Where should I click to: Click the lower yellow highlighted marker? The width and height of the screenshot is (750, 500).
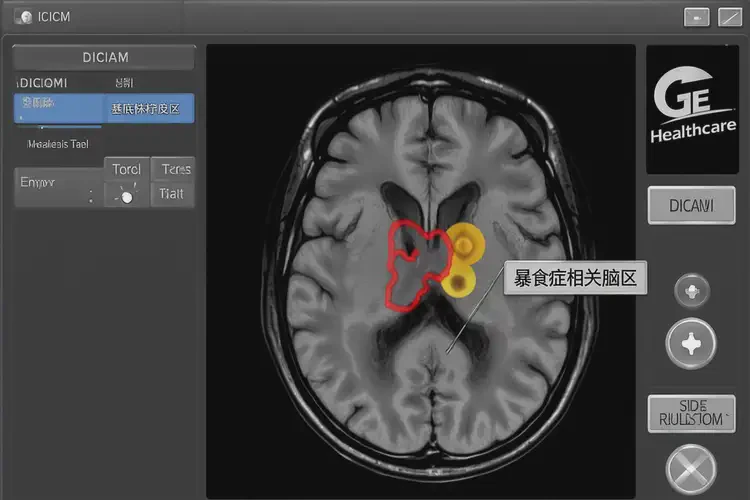click(x=458, y=281)
